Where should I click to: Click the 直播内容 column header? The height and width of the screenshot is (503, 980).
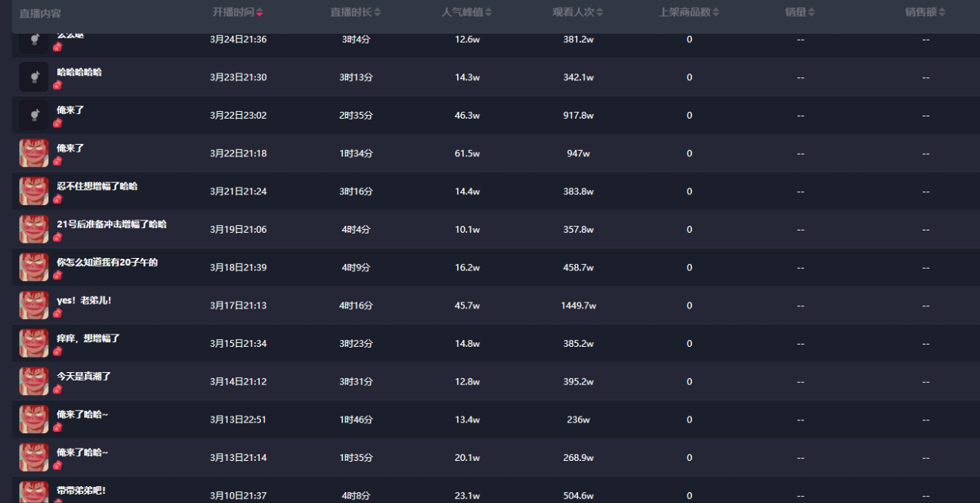[x=41, y=13]
